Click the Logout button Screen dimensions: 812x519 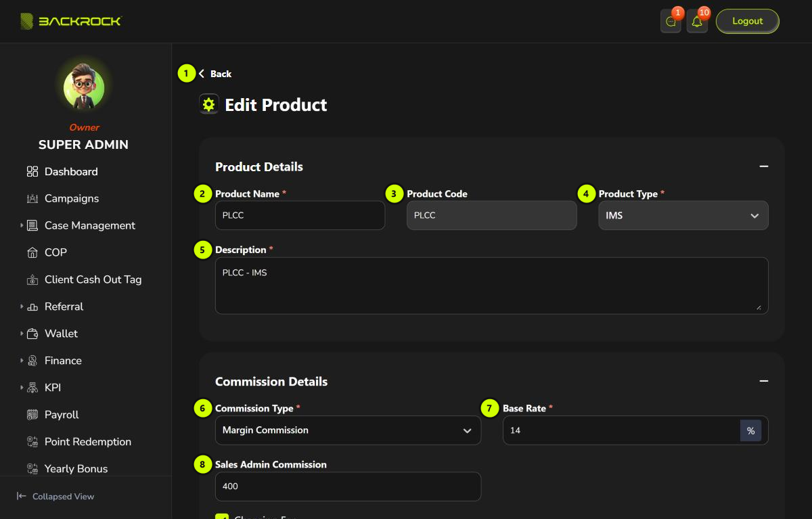point(748,22)
